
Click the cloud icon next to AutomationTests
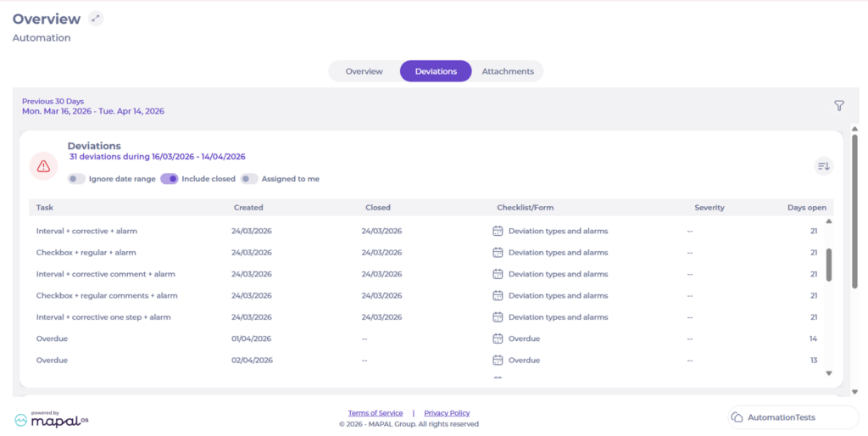(737, 418)
